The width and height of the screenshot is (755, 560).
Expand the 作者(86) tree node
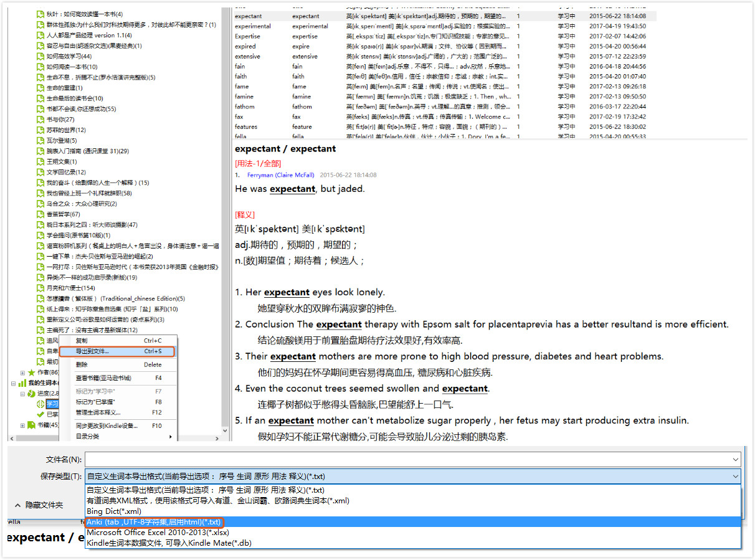(23, 373)
